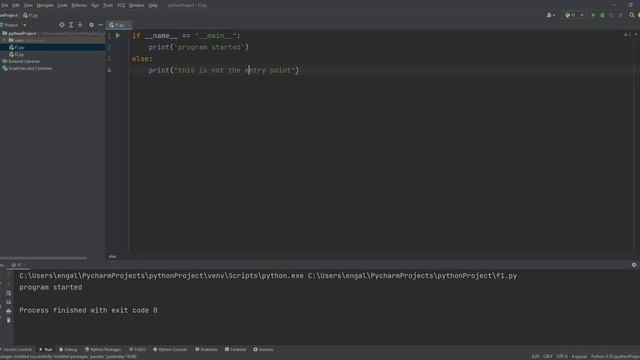The height and width of the screenshot is (360, 640).
Task: Open the Edit menu
Action: pos(16,5)
